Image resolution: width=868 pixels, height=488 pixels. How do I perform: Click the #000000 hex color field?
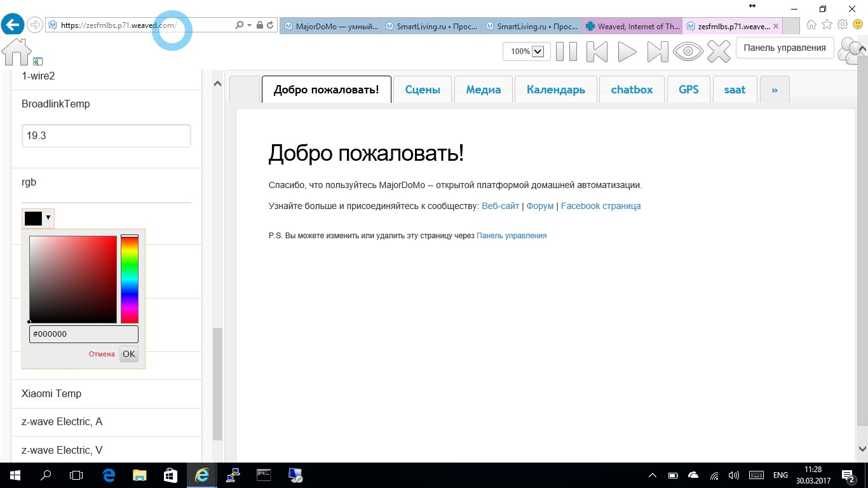click(x=83, y=334)
